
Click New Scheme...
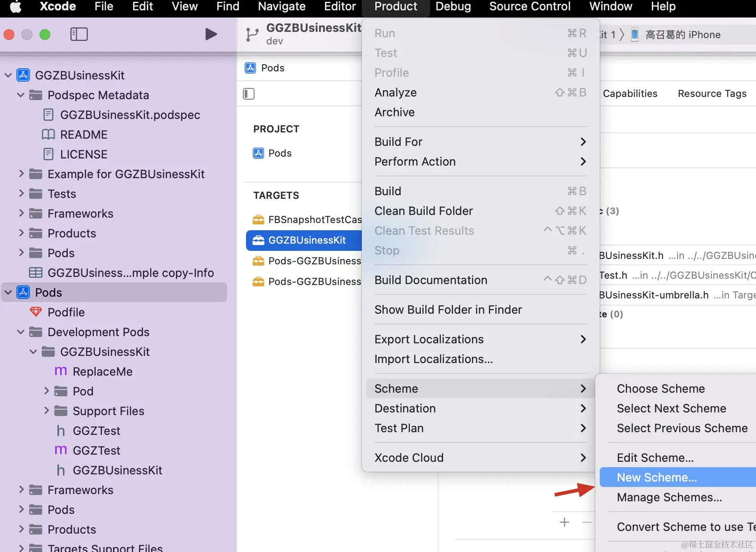[x=677, y=478]
